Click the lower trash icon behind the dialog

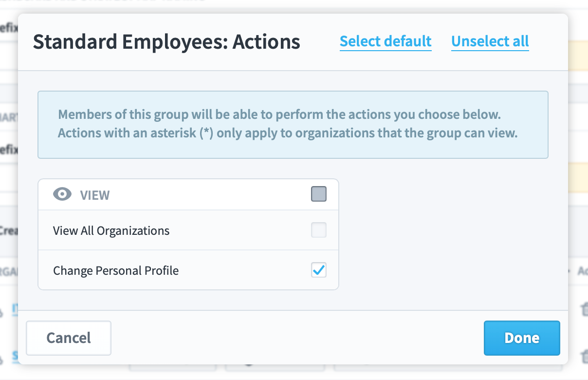click(583, 357)
